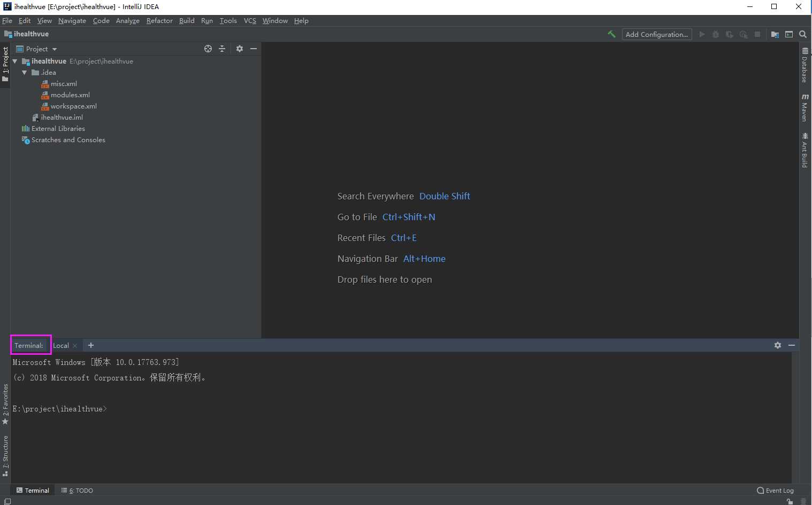Open the Help menu
812x505 pixels.
301,20
